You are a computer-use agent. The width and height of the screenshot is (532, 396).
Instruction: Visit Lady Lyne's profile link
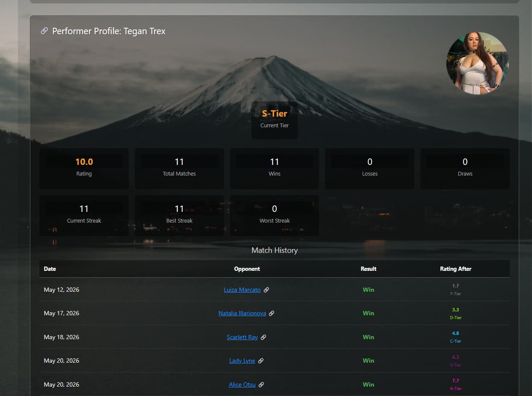(x=242, y=361)
